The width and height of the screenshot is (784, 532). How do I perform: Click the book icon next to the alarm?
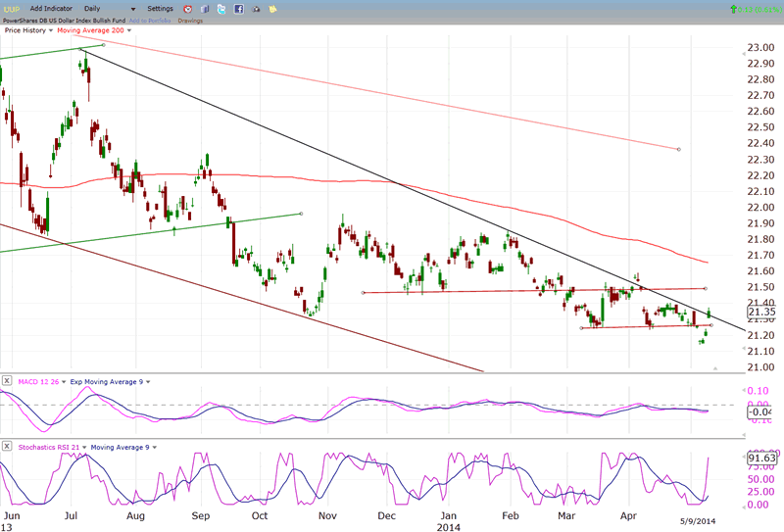point(204,9)
